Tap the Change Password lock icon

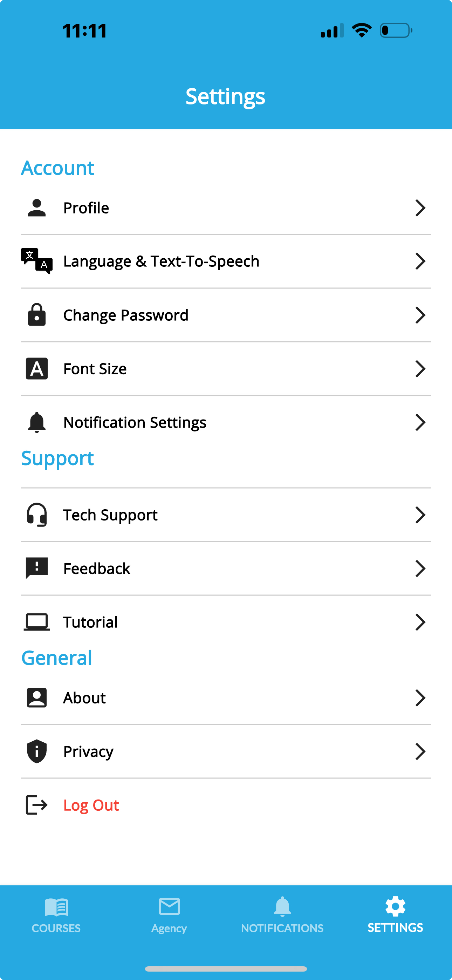[36, 315]
